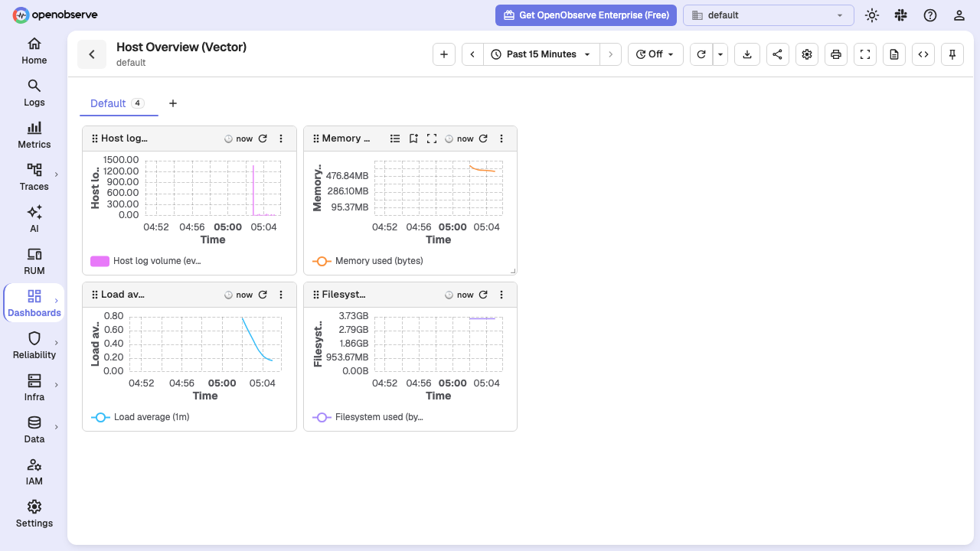
Task: Download the dashboard with the download icon
Action: pos(747,54)
